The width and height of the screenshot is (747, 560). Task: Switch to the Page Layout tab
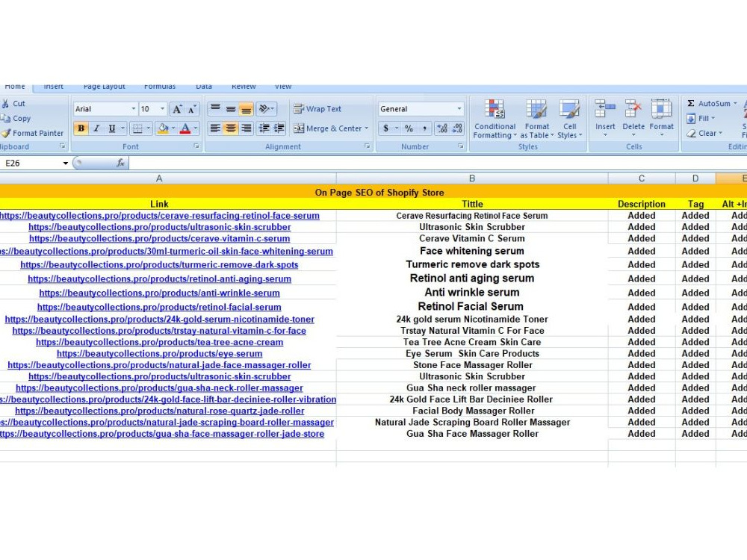(104, 87)
